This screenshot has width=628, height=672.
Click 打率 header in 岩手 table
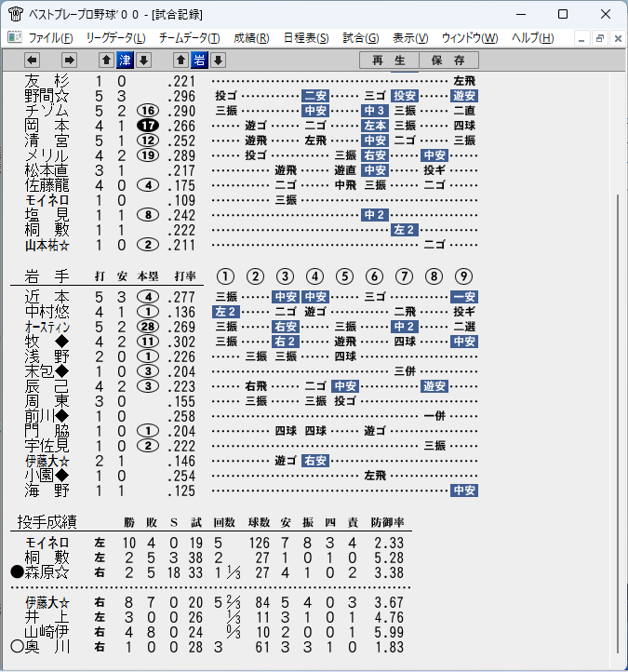(185, 276)
